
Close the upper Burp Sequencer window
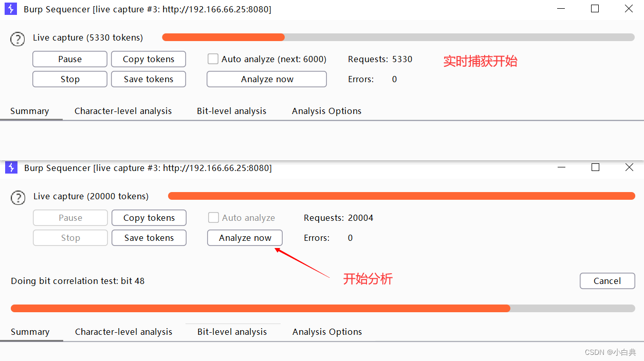click(x=629, y=9)
